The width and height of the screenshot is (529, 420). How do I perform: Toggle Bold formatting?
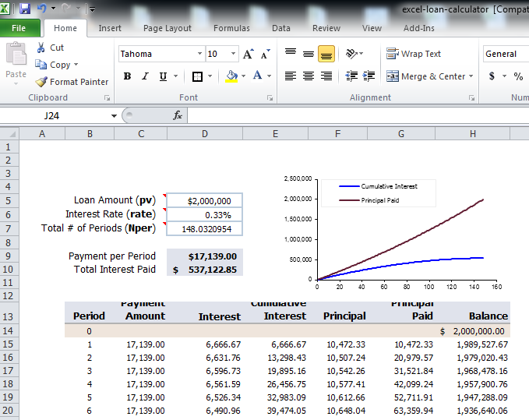pyautogui.click(x=127, y=76)
